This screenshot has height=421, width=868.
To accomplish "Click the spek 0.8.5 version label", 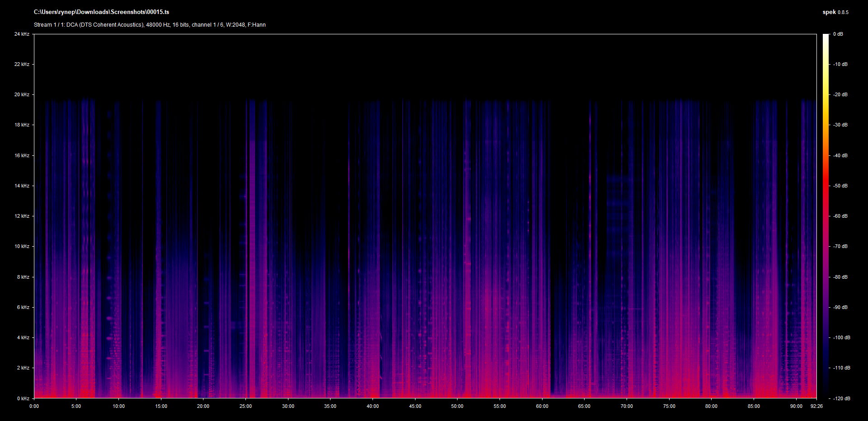I will [835, 12].
